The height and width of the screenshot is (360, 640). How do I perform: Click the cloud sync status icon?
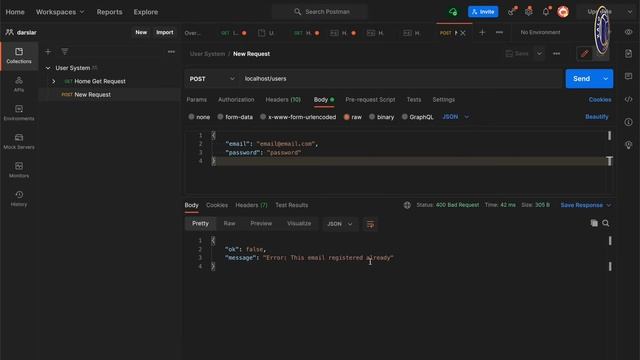453,12
